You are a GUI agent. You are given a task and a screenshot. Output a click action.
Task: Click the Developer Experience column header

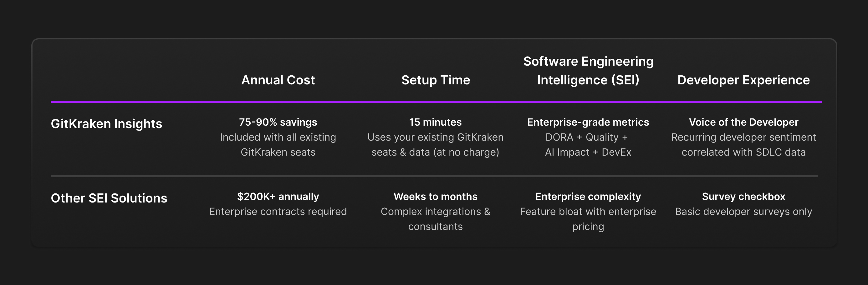(743, 80)
